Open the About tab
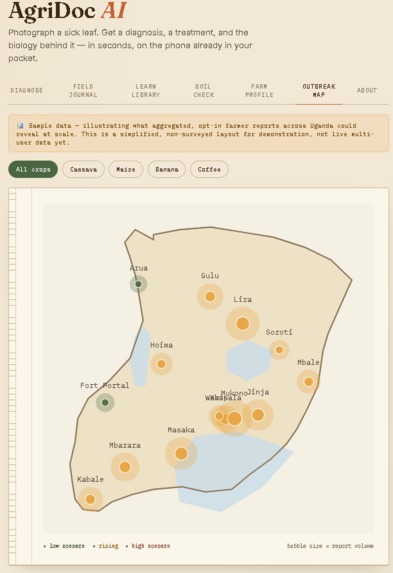The height and width of the screenshot is (573, 393). click(x=366, y=91)
